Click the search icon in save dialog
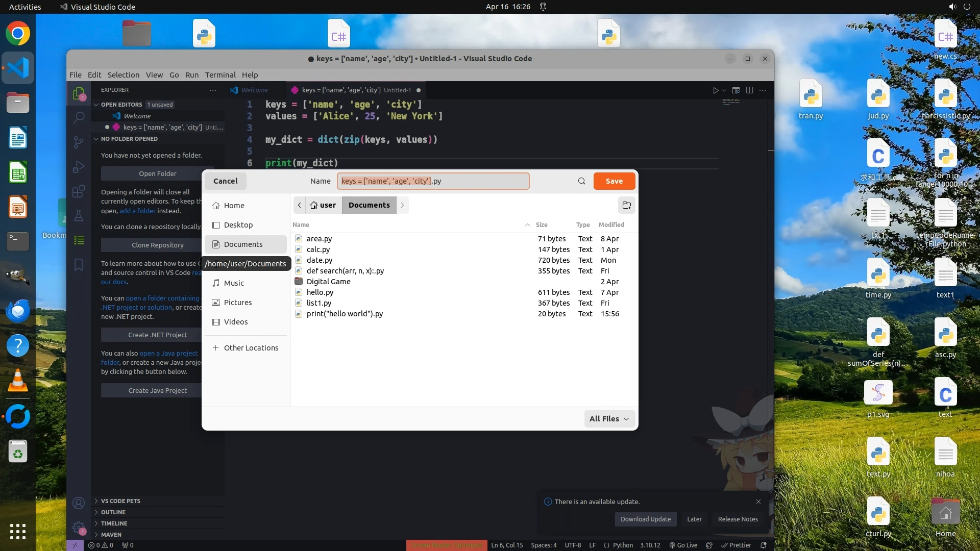This screenshot has width=980, height=551. [x=581, y=181]
